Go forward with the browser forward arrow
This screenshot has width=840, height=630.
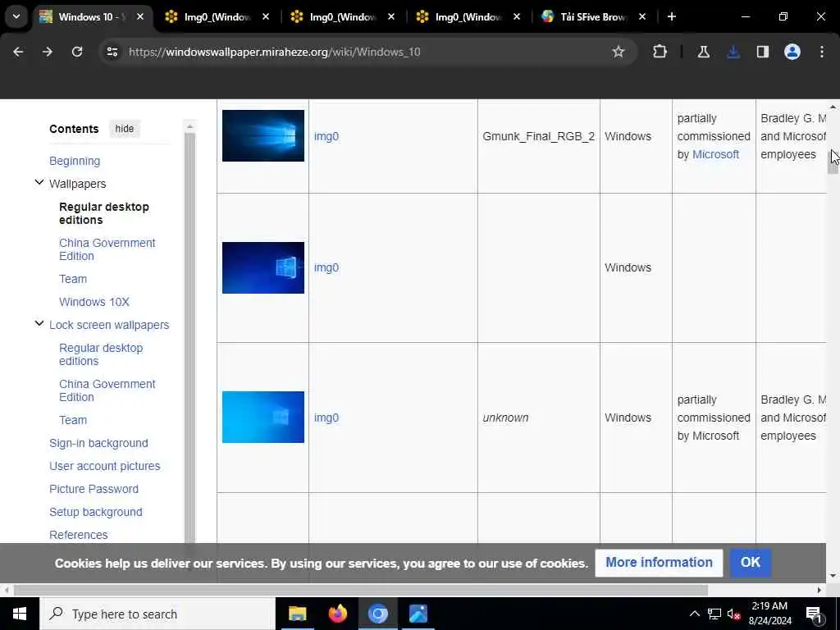[48, 52]
